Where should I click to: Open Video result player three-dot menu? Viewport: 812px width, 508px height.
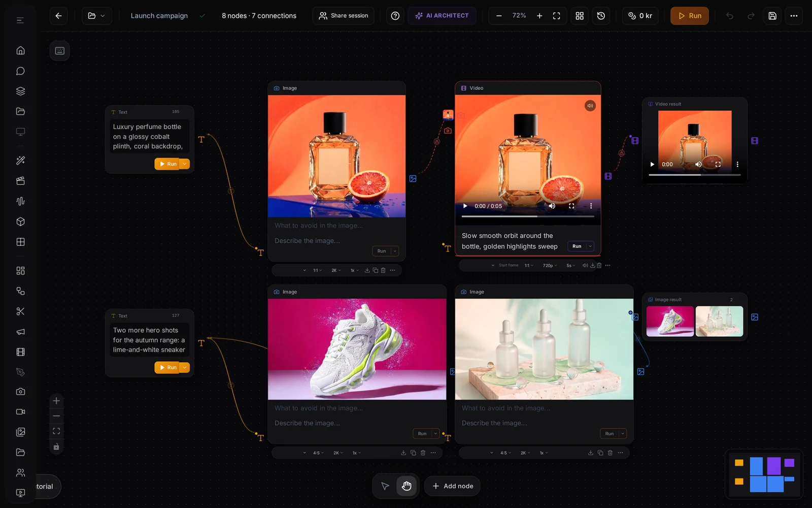[x=737, y=164]
